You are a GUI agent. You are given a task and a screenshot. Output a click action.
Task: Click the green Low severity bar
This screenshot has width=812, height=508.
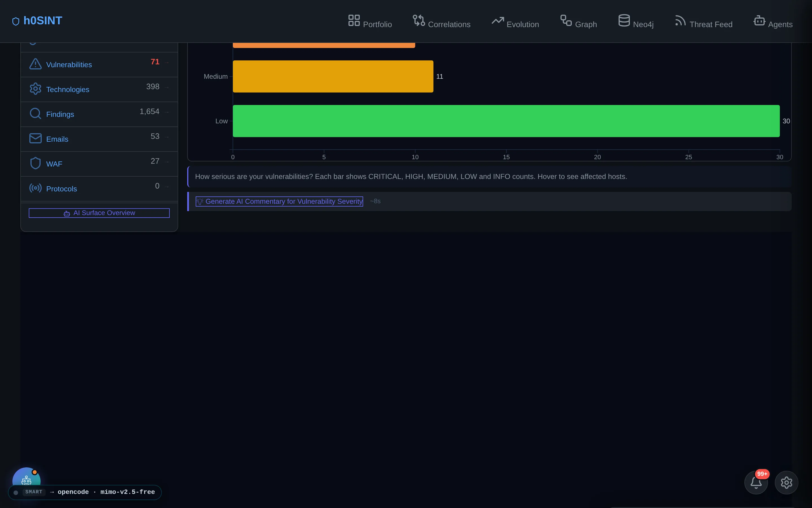[506, 121]
